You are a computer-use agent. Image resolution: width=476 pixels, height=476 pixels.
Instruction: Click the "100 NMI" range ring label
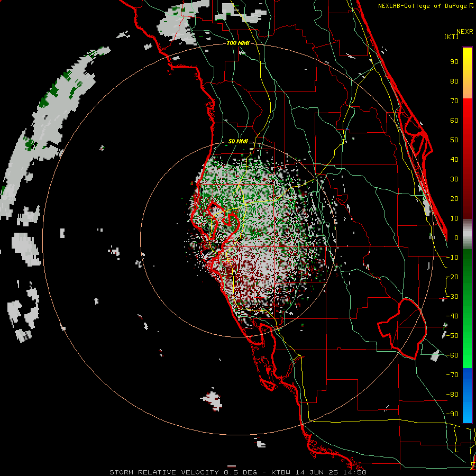[238, 43]
